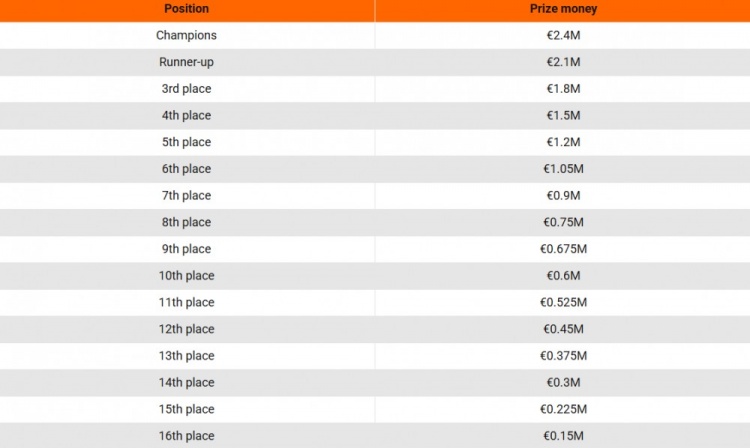Select the 13th place row label
Image resolution: width=750 pixels, height=448 pixels.
187,355
